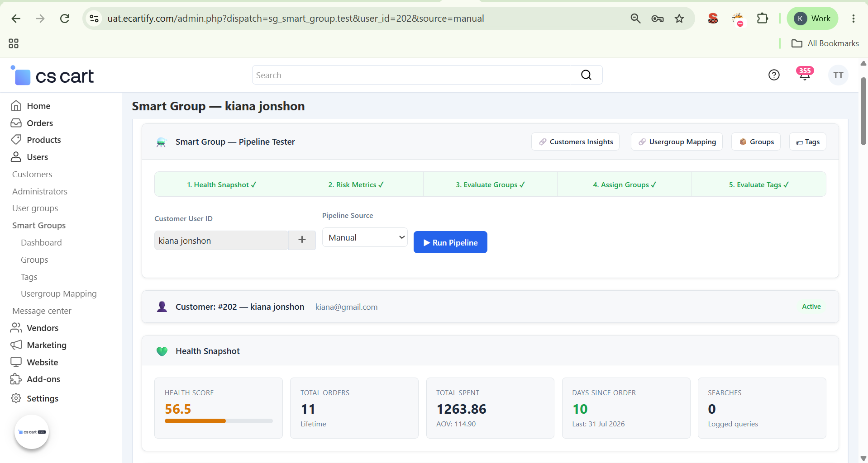The image size is (868, 463).
Task: Open the help question mark icon
Action: point(774,75)
